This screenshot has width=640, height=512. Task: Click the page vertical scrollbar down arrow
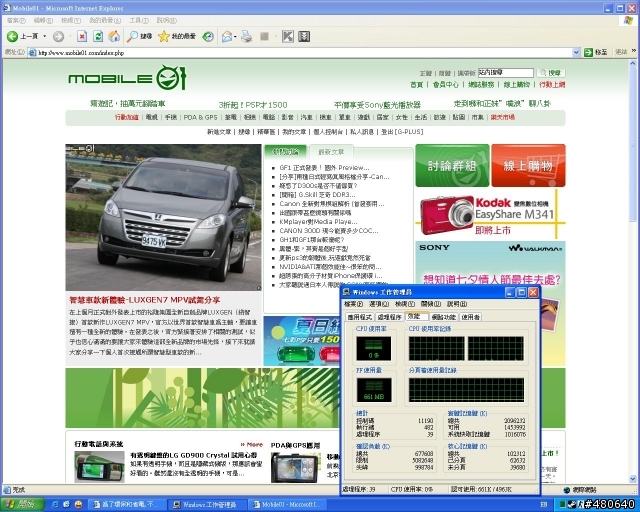pyautogui.click(x=633, y=479)
